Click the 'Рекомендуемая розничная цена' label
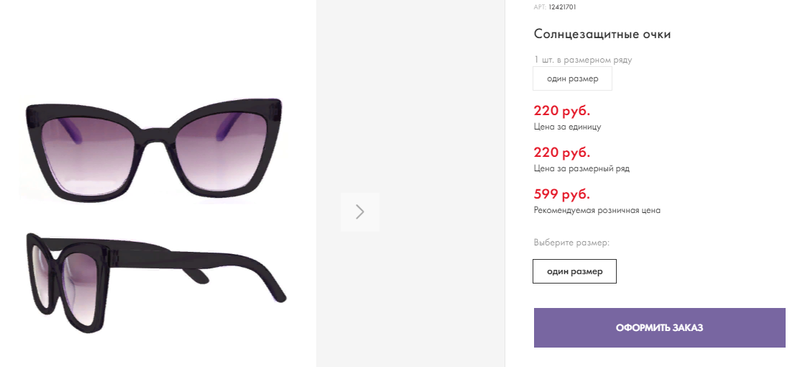 [x=597, y=210]
